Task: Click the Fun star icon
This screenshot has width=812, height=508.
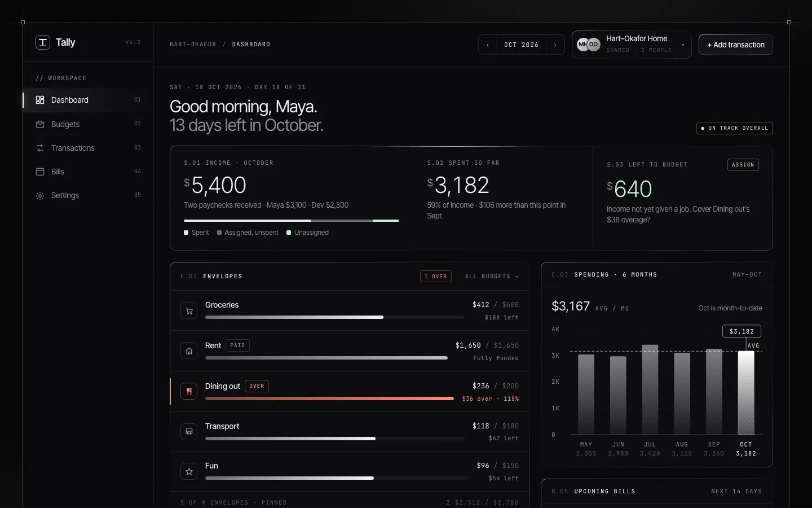Action: pos(189,471)
